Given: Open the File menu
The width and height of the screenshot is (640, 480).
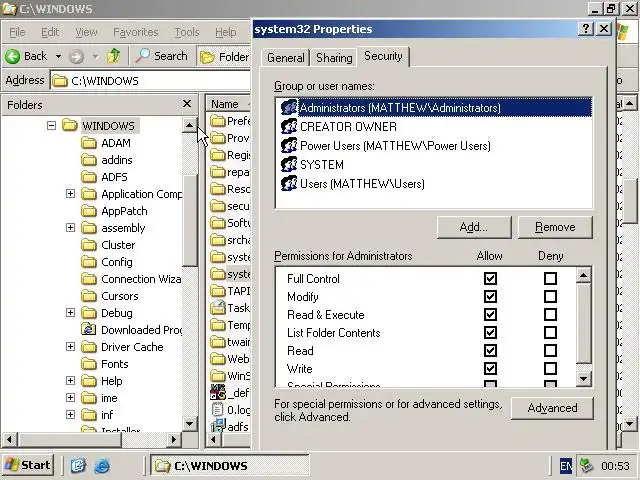Looking at the screenshot, I should coord(17,32).
